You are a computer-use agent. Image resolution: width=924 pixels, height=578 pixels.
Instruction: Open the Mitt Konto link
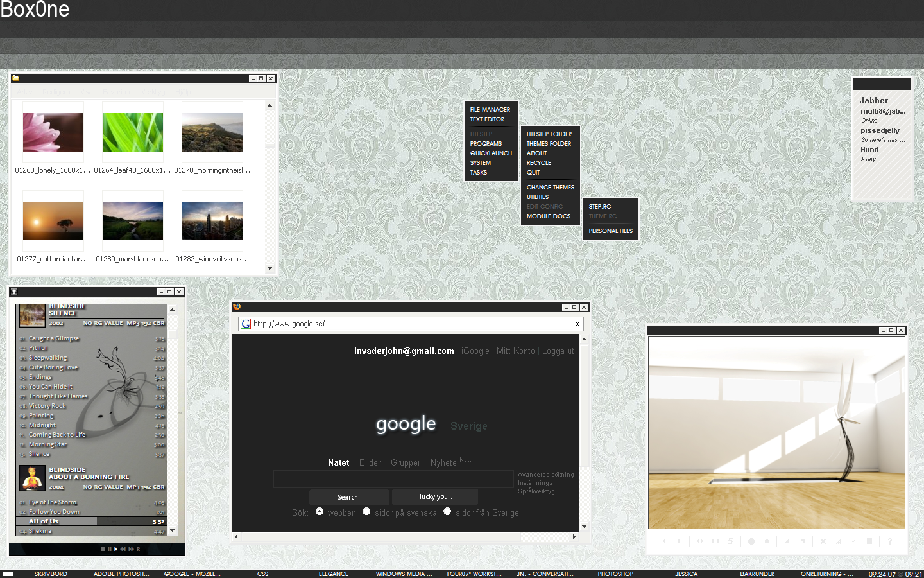click(515, 351)
